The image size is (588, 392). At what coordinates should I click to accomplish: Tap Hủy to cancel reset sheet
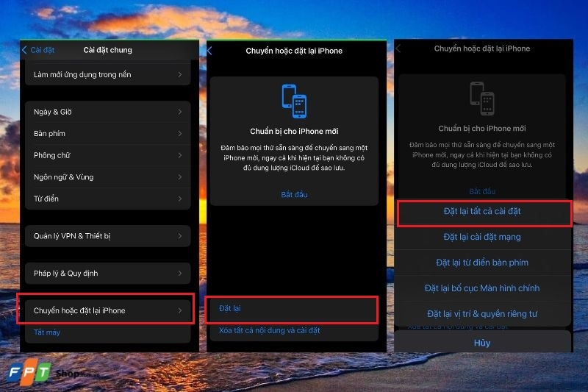tap(482, 343)
